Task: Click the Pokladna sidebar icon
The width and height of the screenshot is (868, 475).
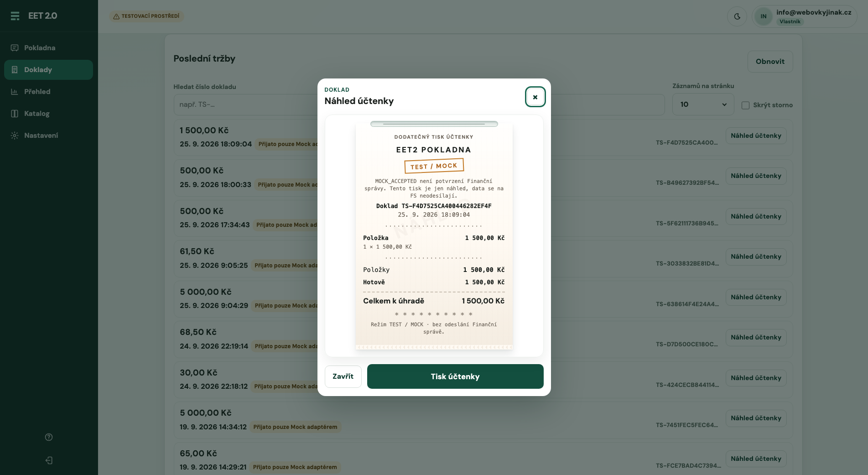Action: [15, 48]
